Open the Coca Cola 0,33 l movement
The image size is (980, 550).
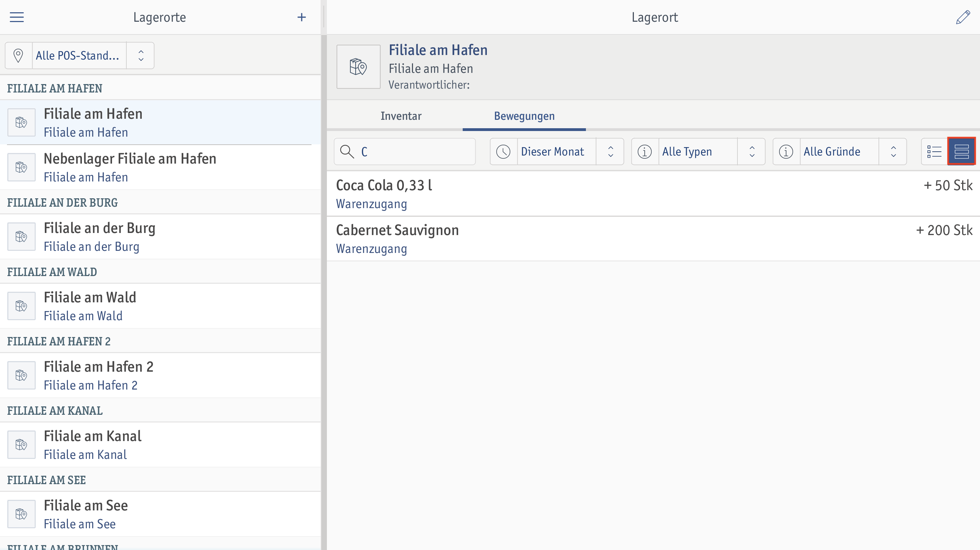653,194
